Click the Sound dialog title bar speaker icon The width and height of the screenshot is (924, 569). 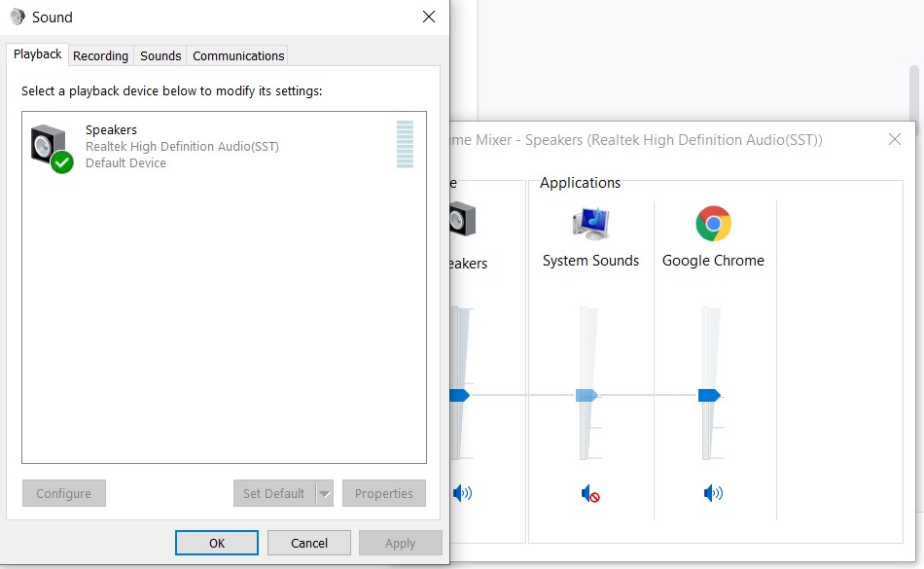(18, 18)
